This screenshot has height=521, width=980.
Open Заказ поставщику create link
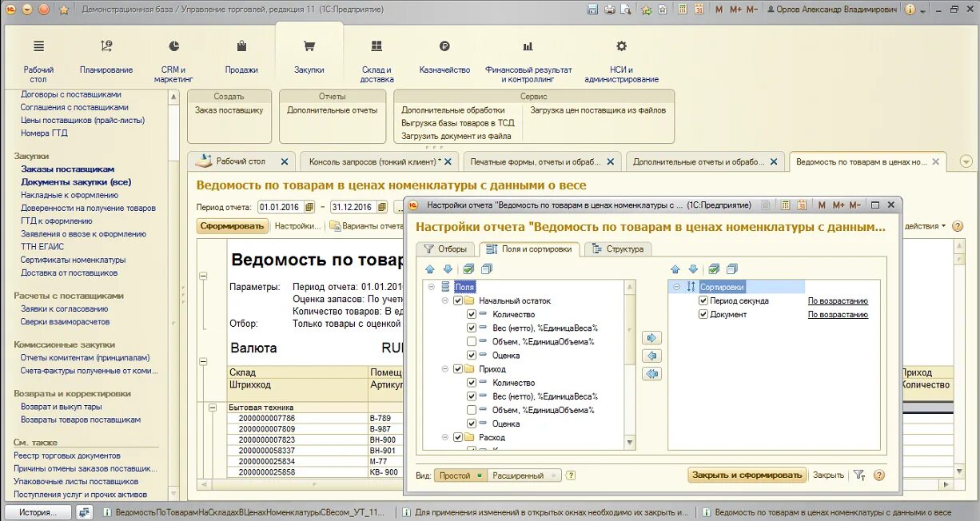(x=229, y=110)
